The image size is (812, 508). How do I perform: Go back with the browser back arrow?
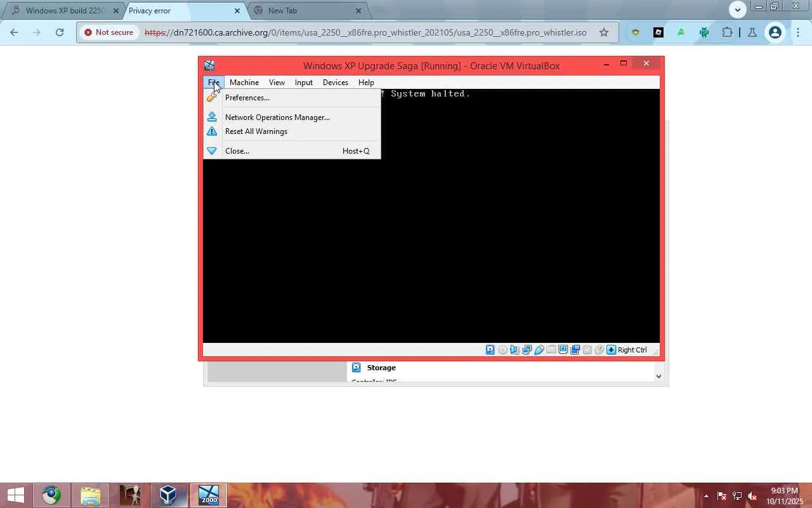[14, 32]
